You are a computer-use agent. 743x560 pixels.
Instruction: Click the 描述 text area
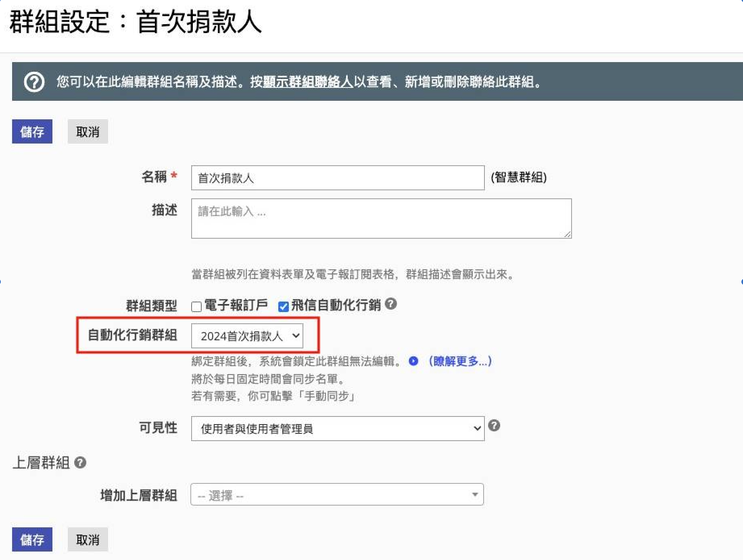coord(381,219)
